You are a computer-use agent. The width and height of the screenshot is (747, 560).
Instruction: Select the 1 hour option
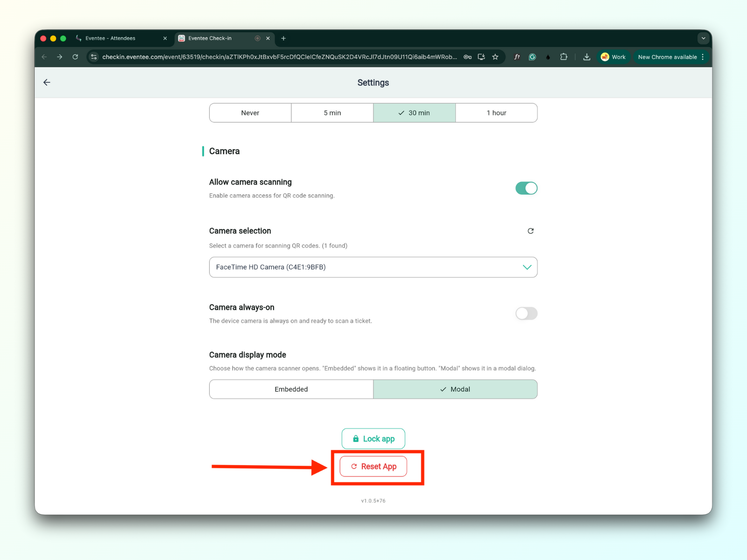click(496, 113)
